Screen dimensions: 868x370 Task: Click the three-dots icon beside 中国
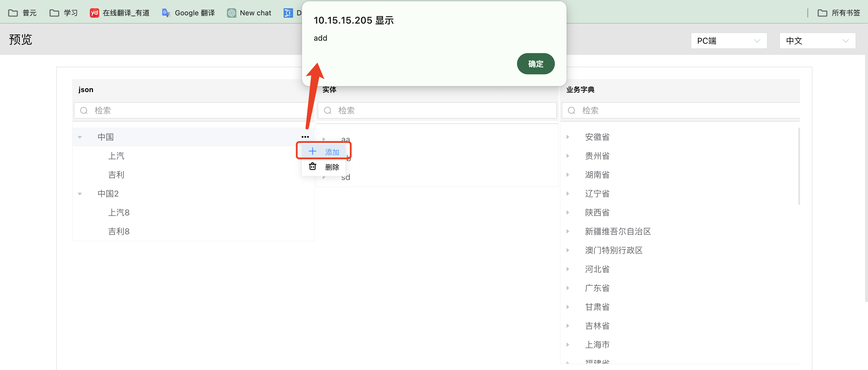pyautogui.click(x=305, y=137)
